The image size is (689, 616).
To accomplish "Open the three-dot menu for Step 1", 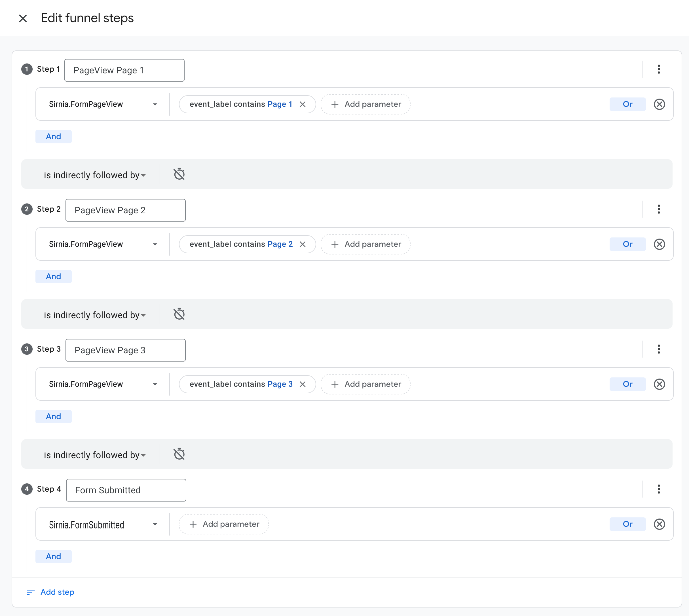I will [x=658, y=69].
